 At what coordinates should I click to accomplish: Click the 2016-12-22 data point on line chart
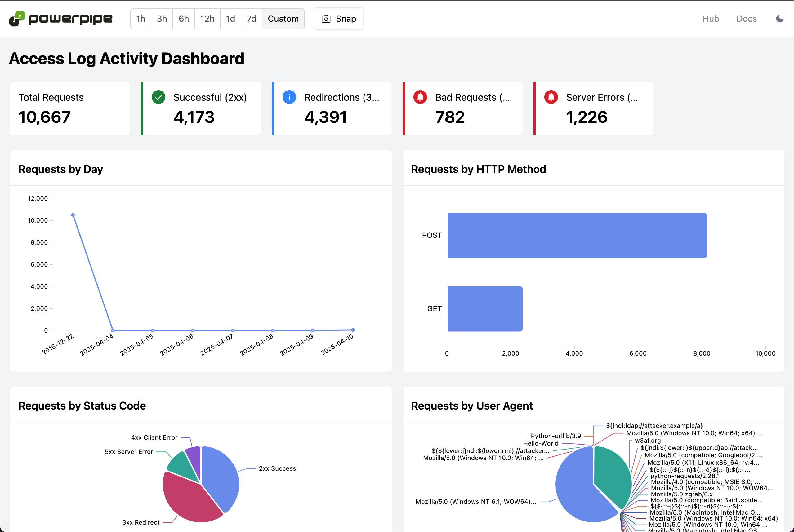(73, 215)
